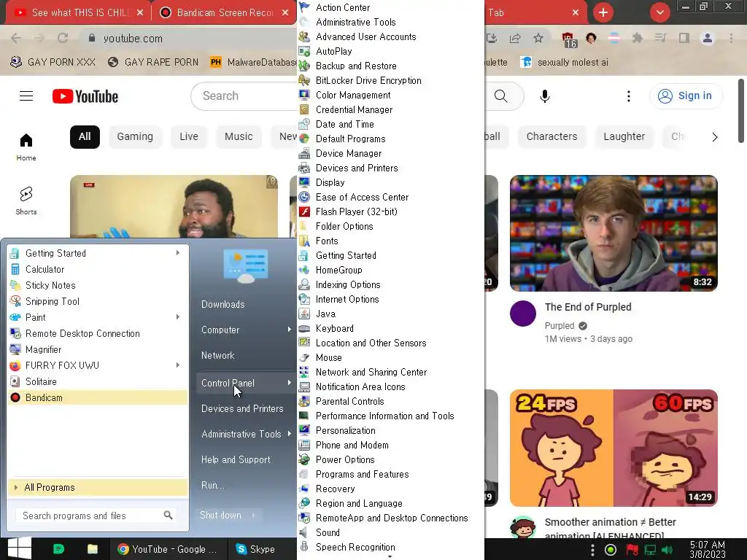
Task: Click the Fonts icon in list
Action: (x=304, y=241)
